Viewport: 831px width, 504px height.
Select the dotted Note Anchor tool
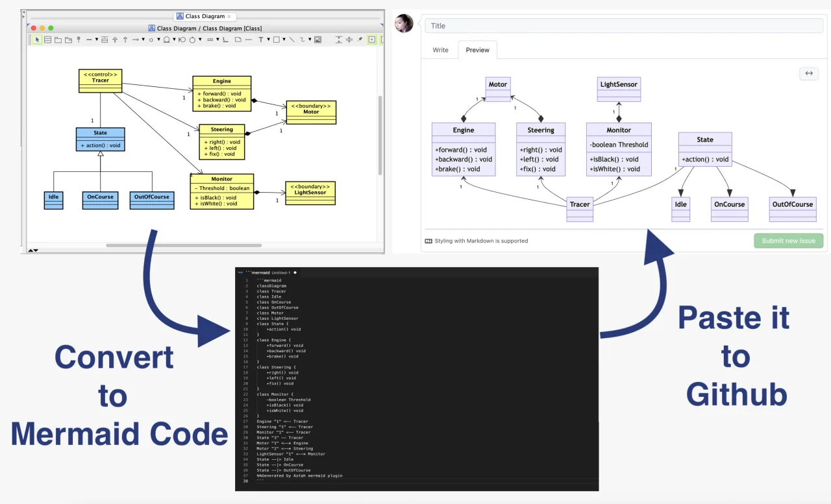(x=249, y=40)
